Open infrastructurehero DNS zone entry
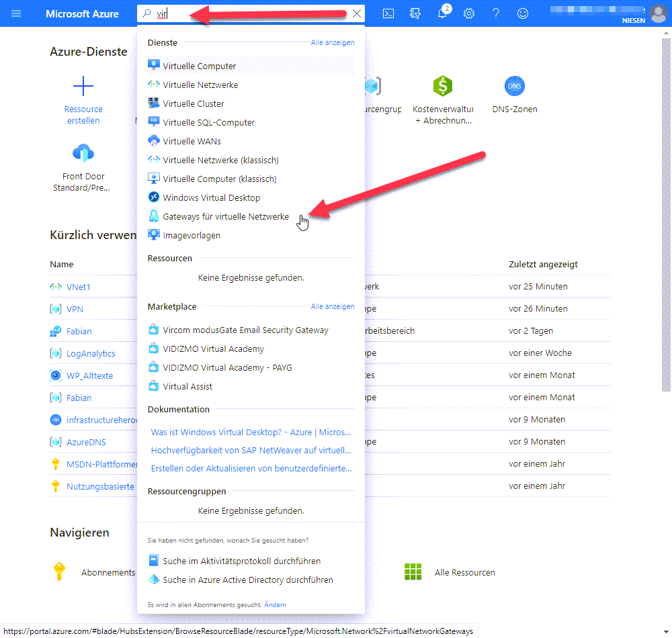The width and height of the screenshot is (672, 638). tap(101, 420)
